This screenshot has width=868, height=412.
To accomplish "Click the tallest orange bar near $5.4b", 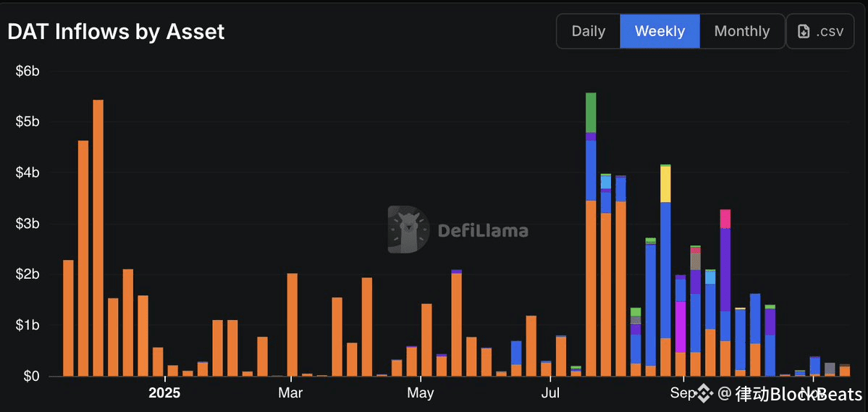I will pos(98,238).
